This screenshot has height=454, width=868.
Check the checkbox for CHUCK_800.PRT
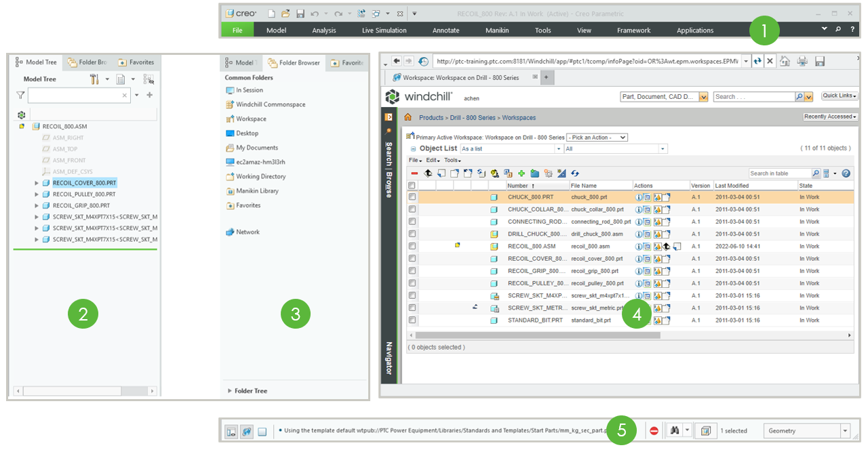click(412, 197)
